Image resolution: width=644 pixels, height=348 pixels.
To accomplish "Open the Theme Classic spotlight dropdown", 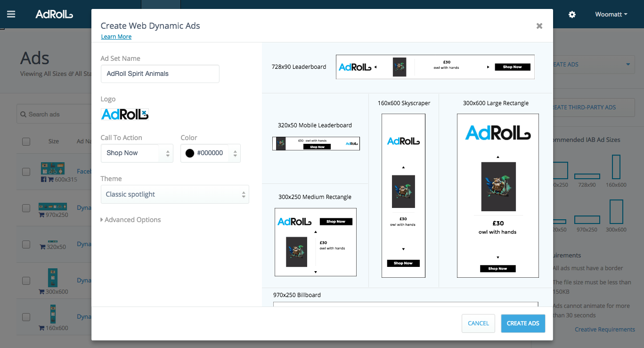I will pos(175,194).
